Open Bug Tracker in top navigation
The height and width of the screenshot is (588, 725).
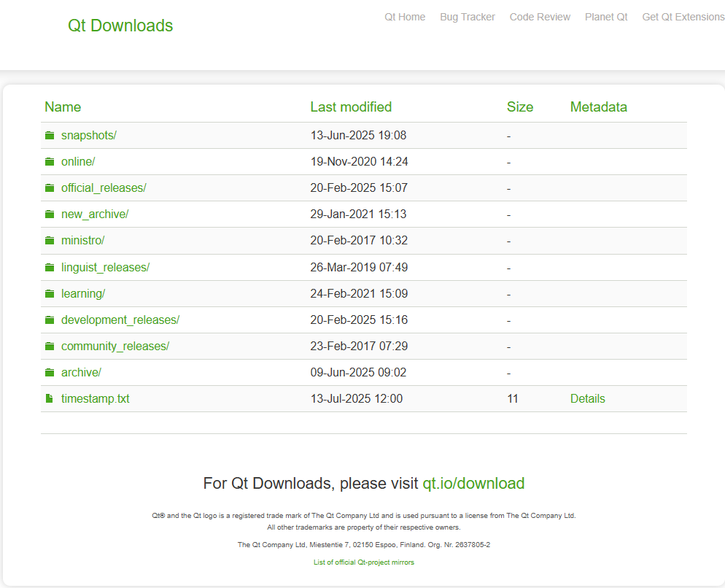coord(468,17)
